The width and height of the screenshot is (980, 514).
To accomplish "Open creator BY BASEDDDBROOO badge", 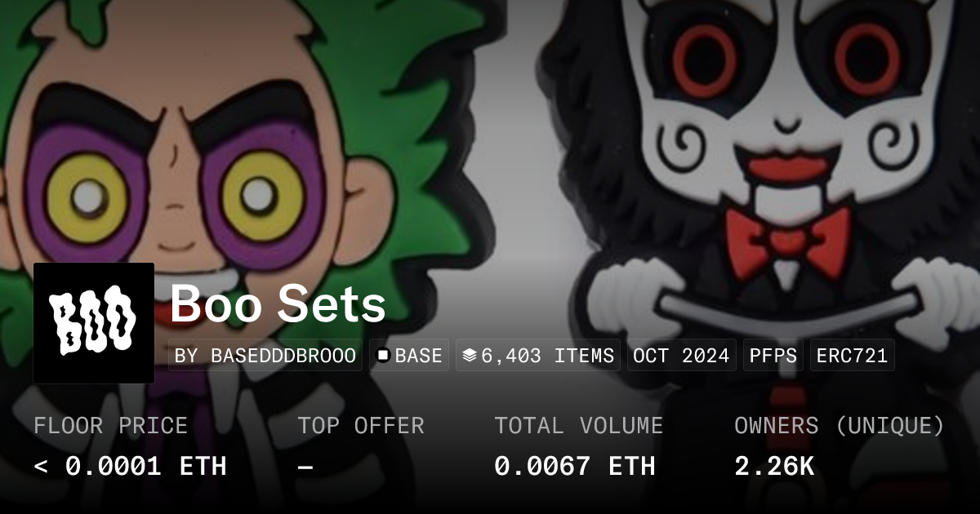I will point(265,356).
